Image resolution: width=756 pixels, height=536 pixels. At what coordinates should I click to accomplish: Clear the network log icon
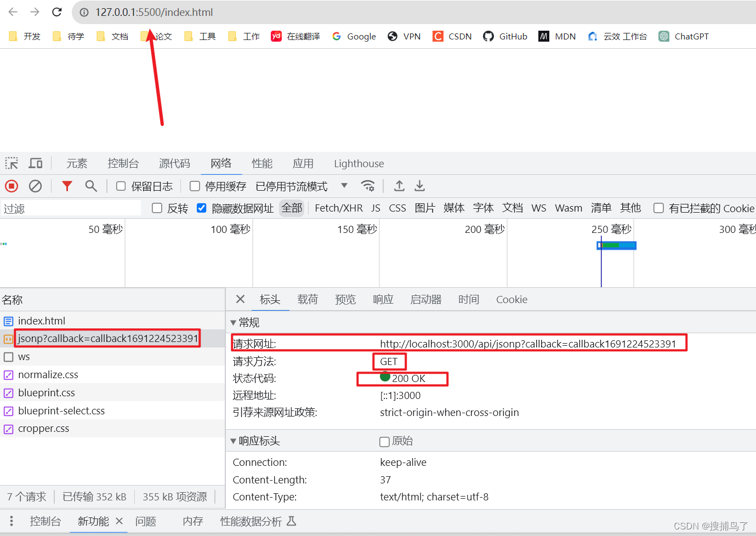click(x=35, y=186)
